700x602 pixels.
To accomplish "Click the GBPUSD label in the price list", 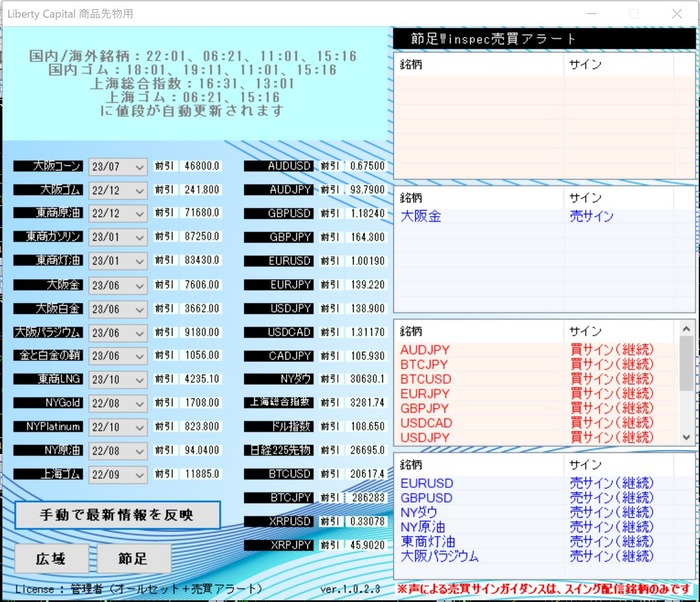I will pos(279,213).
